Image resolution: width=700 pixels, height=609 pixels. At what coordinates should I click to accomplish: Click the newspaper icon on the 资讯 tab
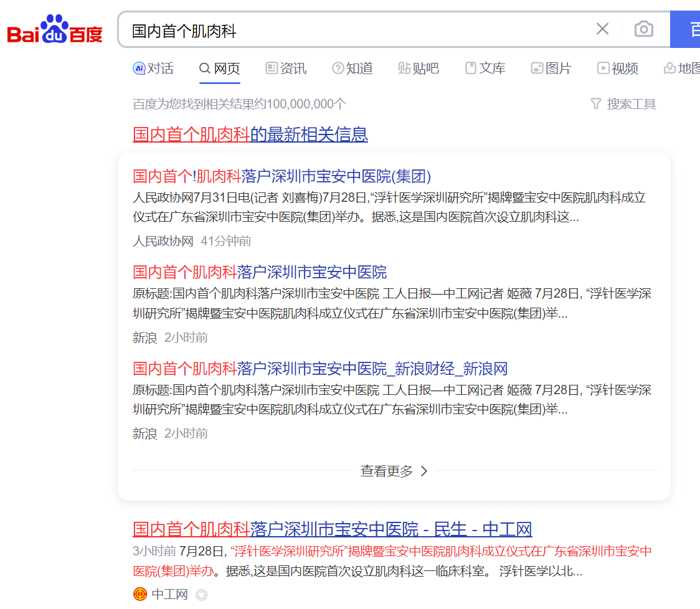[272, 68]
